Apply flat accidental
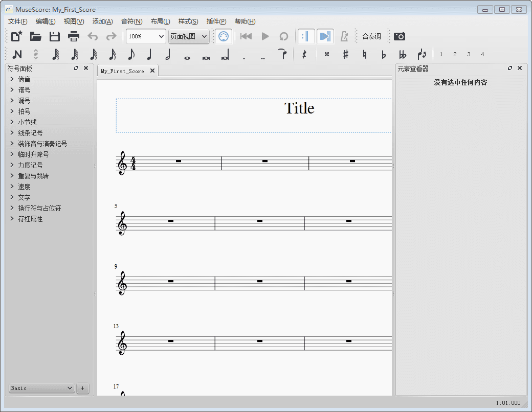This screenshot has width=532, height=412. click(383, 54)
